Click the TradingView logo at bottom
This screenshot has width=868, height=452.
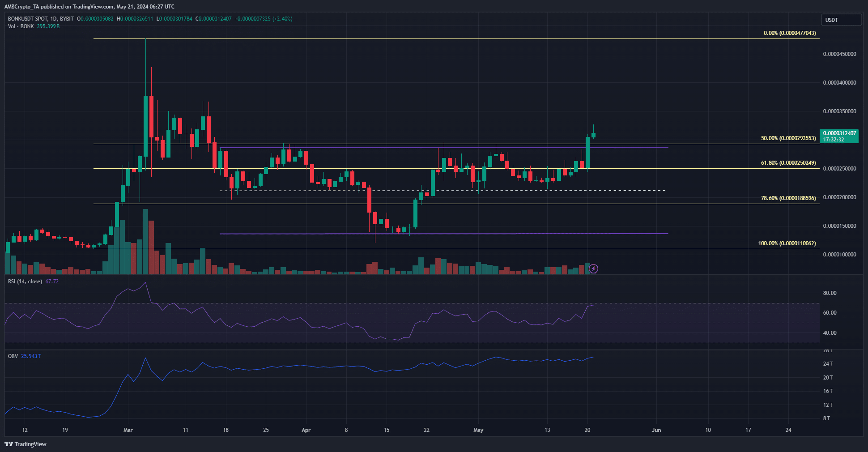click(x=26, y=444)
